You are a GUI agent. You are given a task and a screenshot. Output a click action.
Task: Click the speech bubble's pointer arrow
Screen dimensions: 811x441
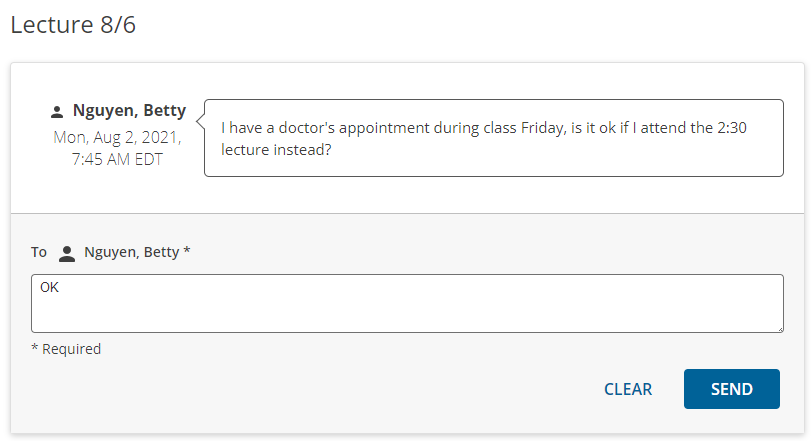tap(199, 122)
